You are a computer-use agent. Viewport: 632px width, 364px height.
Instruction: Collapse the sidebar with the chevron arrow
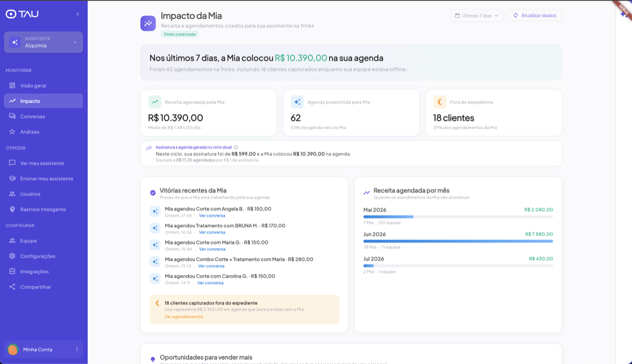[78, 14]
